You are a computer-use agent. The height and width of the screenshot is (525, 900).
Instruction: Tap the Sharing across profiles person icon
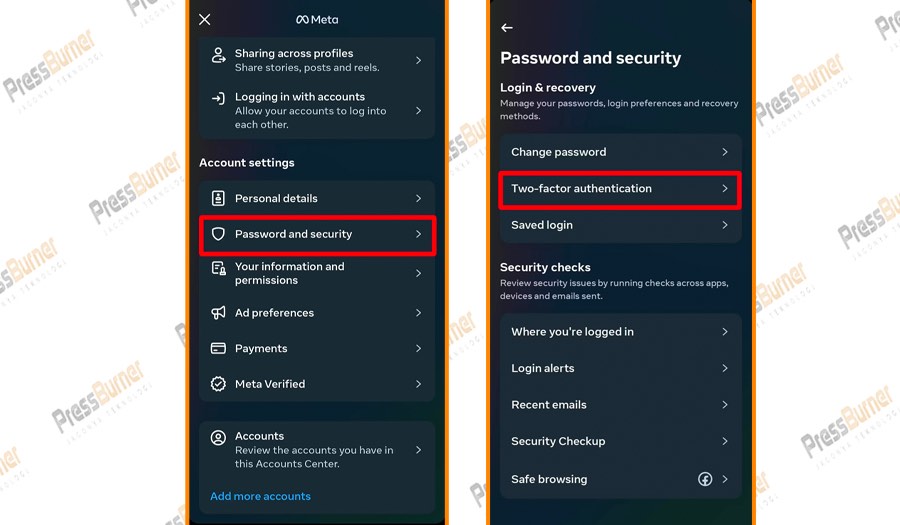[x=218, y=58]
